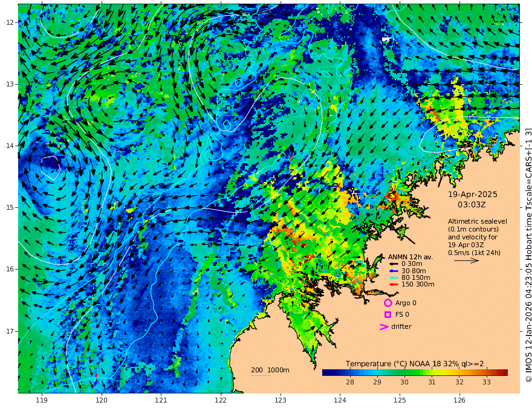Click the 33 tick label under colorbar
532x411 pixels.
(487, 382)
